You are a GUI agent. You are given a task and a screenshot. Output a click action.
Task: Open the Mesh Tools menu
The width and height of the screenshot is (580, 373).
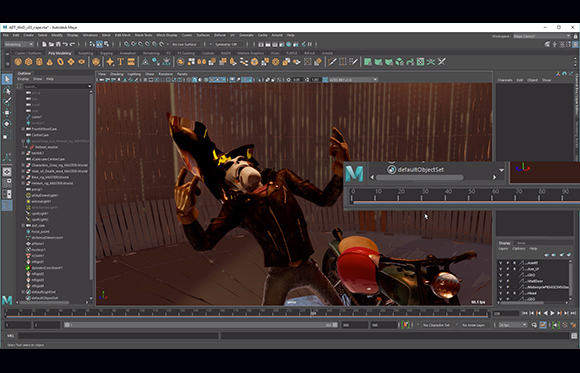tap(144, 35)
